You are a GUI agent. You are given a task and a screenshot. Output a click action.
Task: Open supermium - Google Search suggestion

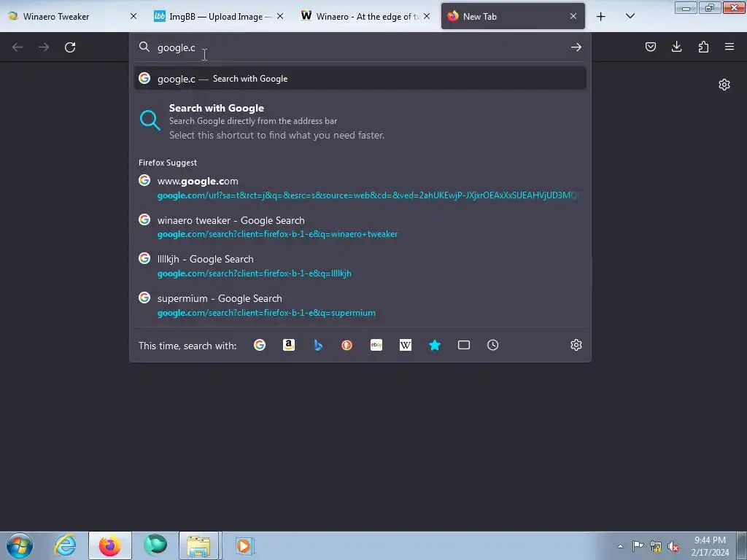click(x=360, y=306)
